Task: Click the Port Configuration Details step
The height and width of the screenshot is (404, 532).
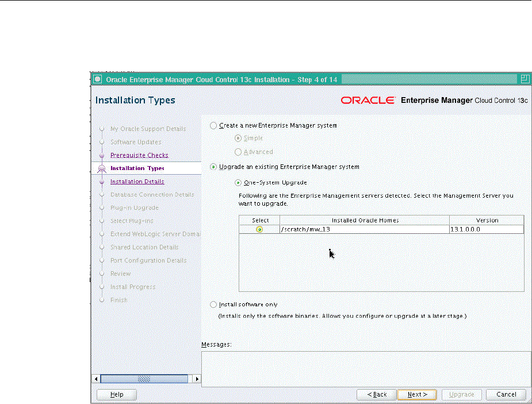Action: coord(148,260)
